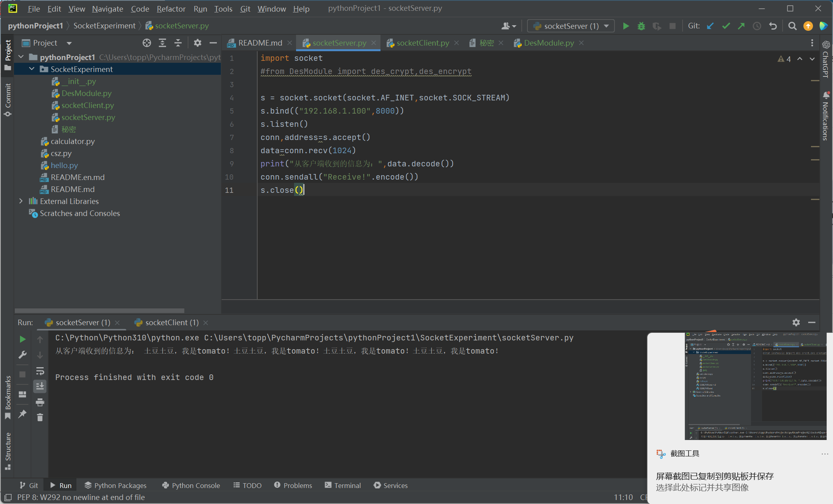The height and width of the screenshot is (504, 833).
Task: Open the Terminal tool window
Action: point(343,485)
